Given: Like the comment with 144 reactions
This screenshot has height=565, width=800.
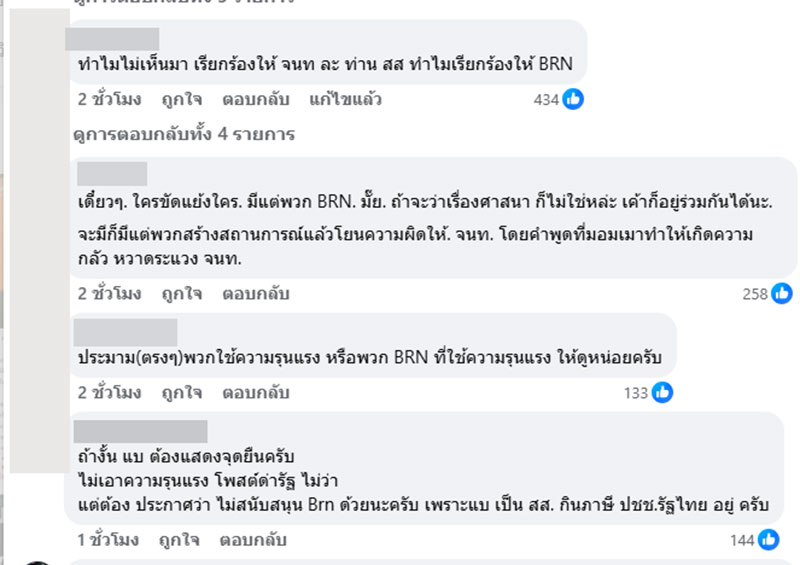Looking at the screenshot, I should (x=180, y=540).
